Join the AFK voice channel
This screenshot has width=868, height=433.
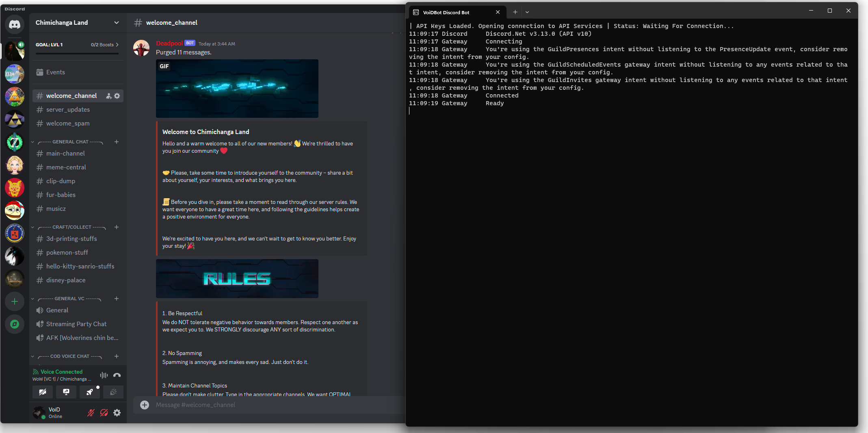pos(78,338)
